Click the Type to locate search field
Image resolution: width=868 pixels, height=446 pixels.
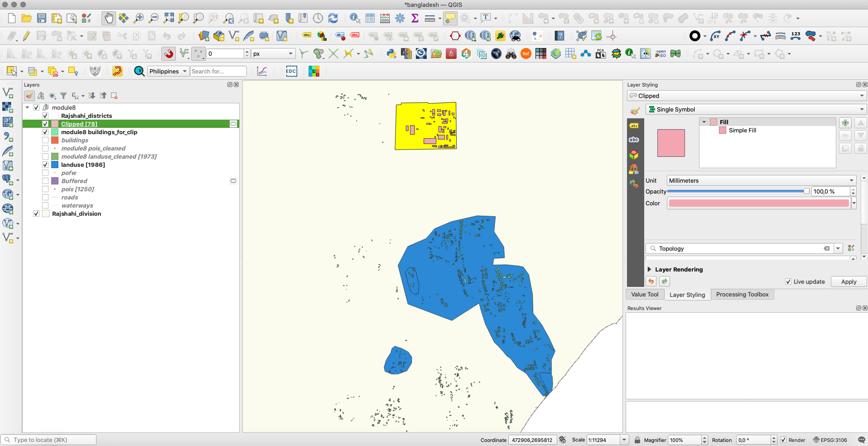49,440
